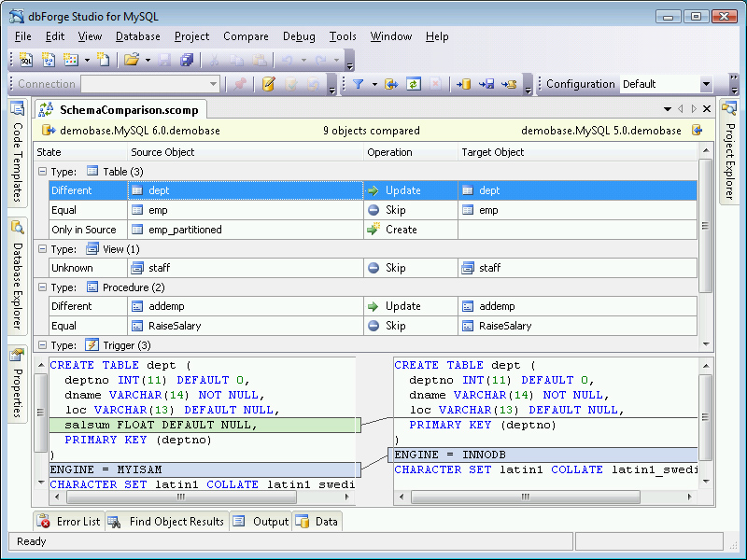Open the Connection combo box
747x560 pixels.
click(150, 84)
